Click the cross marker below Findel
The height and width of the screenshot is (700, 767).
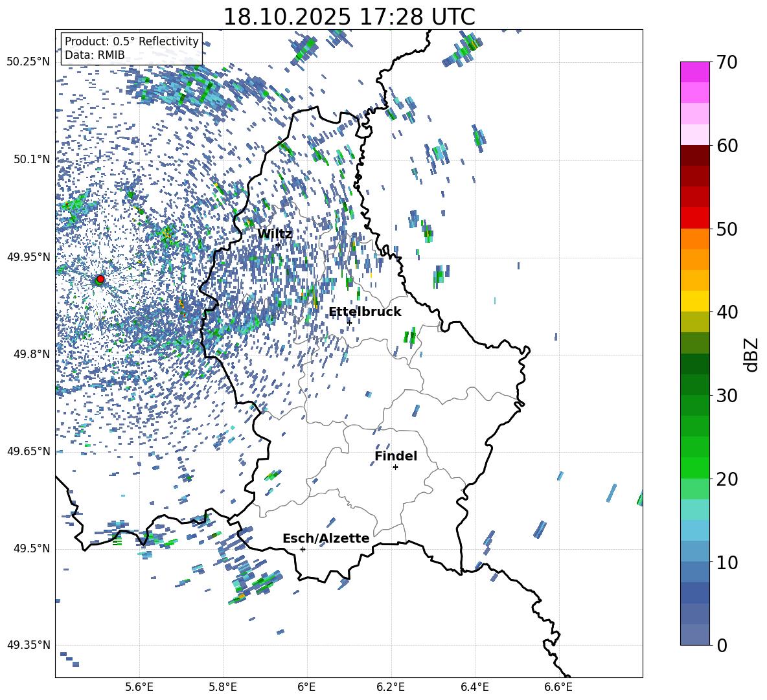[395, 468]
